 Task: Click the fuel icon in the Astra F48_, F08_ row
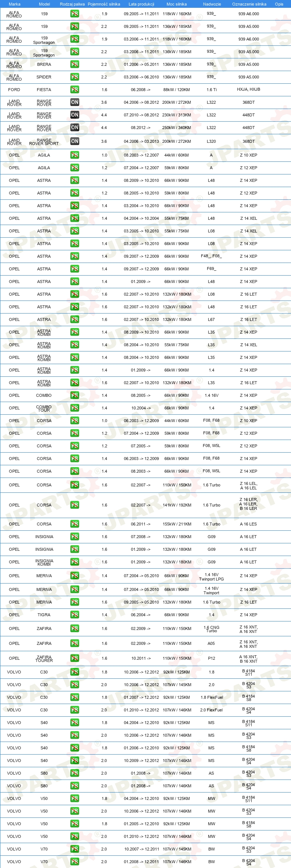click(74, 256)
